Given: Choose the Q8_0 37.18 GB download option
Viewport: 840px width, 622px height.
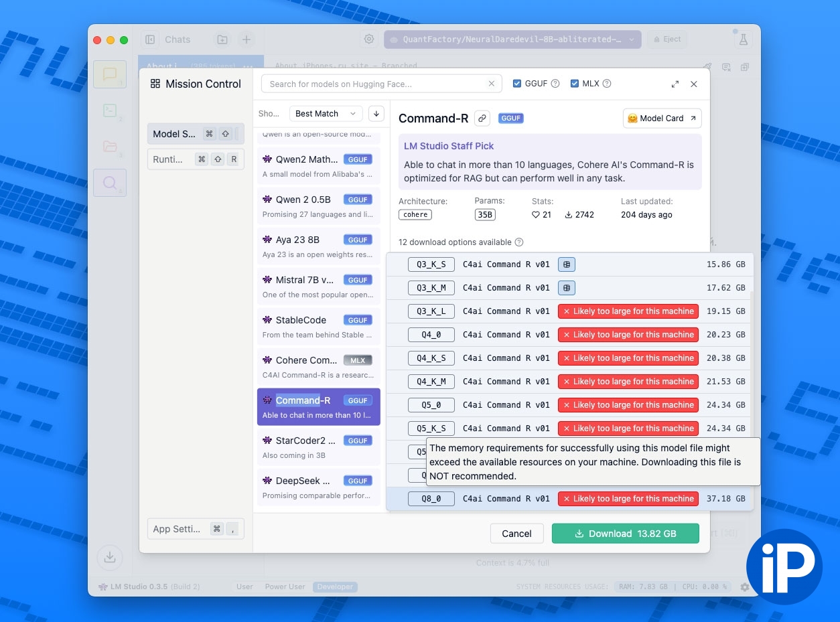Looking at the screenshot, I should click(x=570, y=499).
